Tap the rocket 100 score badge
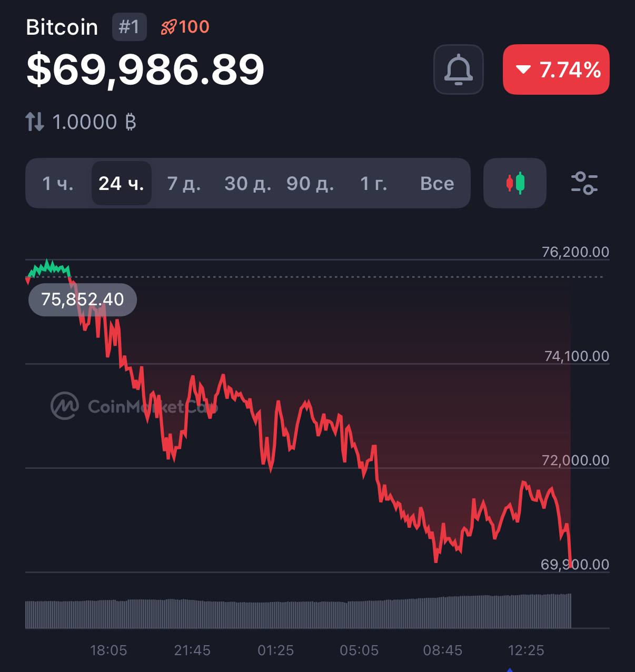This screenshot has height=672, width=635. click(x=185, y=27)
